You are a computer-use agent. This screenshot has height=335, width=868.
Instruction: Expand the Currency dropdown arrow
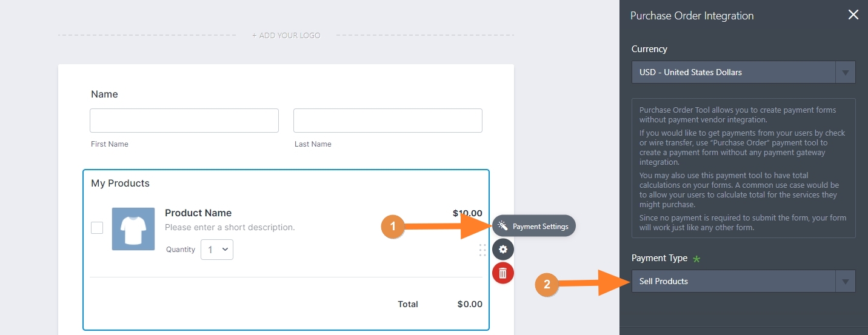(845, 72)
